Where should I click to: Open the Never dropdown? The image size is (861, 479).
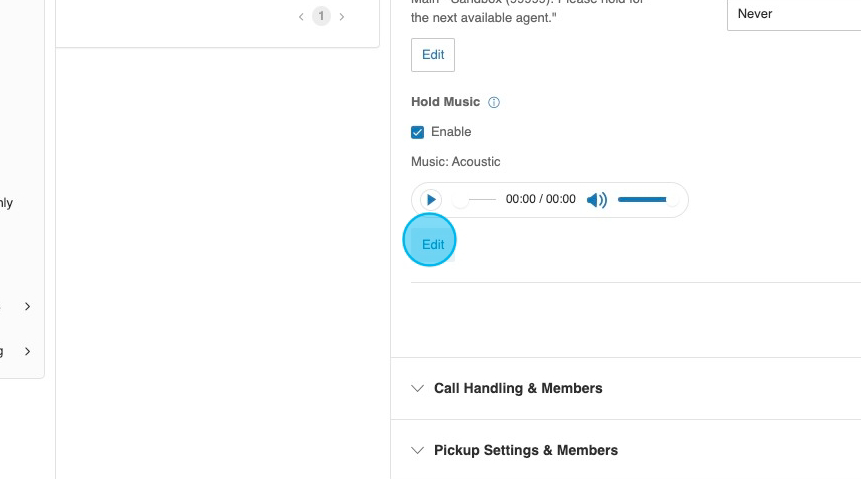(x=793, y=14)
